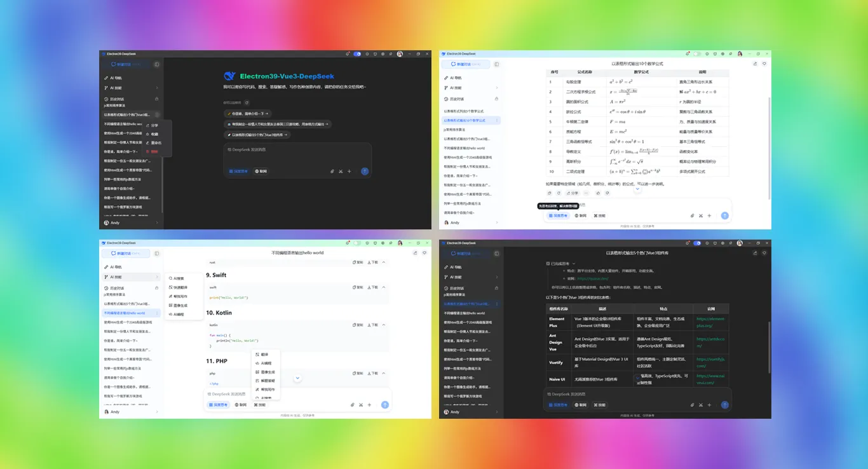Viewport: 868px width, 469px height.
Task: Start a new chat in the welcome window
Action: pyautogui.click(x=126, y=64)
